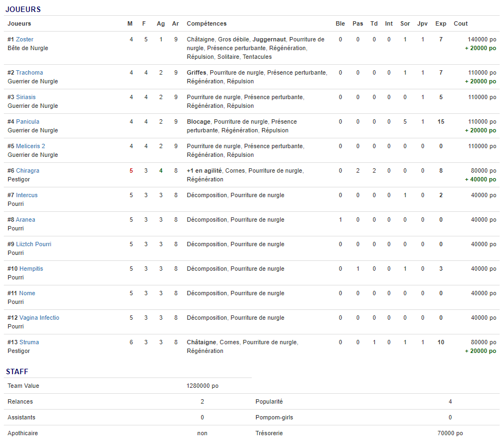Select the Hempitis player link
Screen dimensions: 504x445
click(31, 269)
